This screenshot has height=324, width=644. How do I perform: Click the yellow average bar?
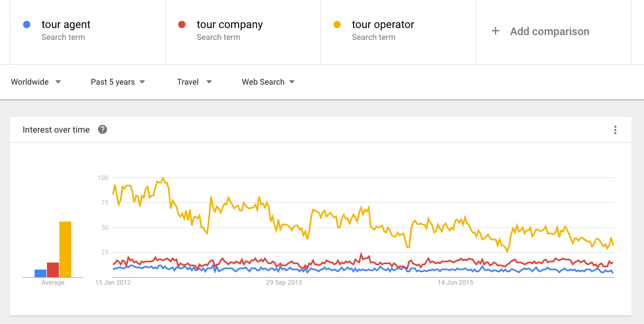pyautogui.click(x=65, y=249)
